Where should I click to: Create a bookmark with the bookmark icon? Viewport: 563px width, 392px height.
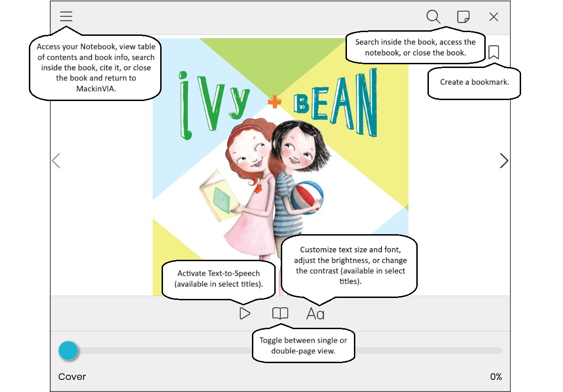494,52
